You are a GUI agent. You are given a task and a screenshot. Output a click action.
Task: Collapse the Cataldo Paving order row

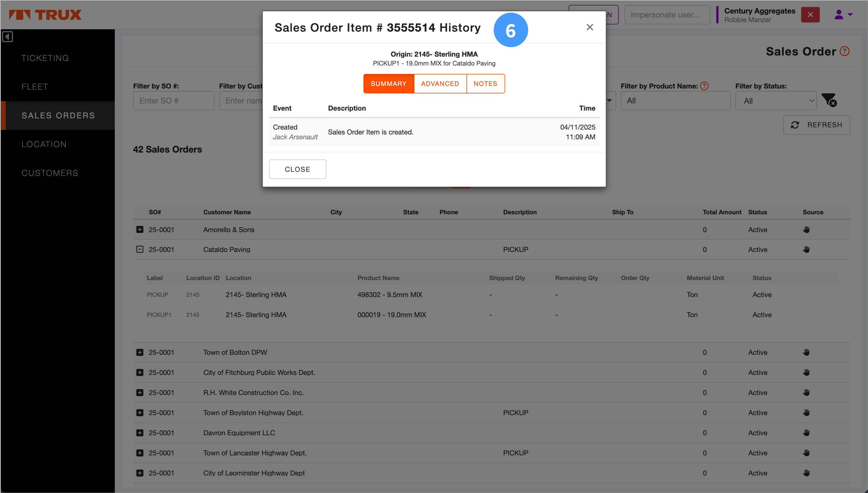coord(140,250)
